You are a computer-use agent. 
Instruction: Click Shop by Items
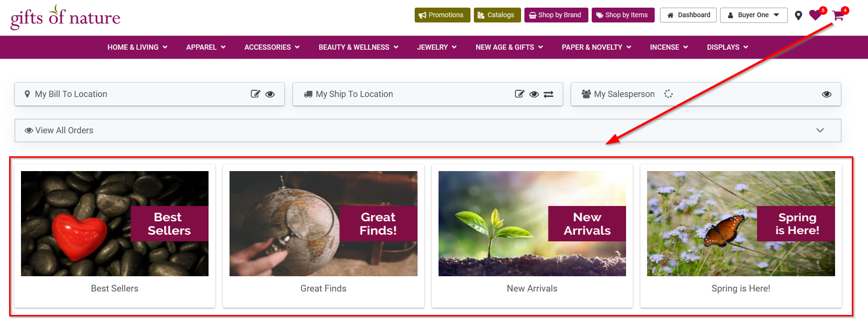[x=623, y=15]
